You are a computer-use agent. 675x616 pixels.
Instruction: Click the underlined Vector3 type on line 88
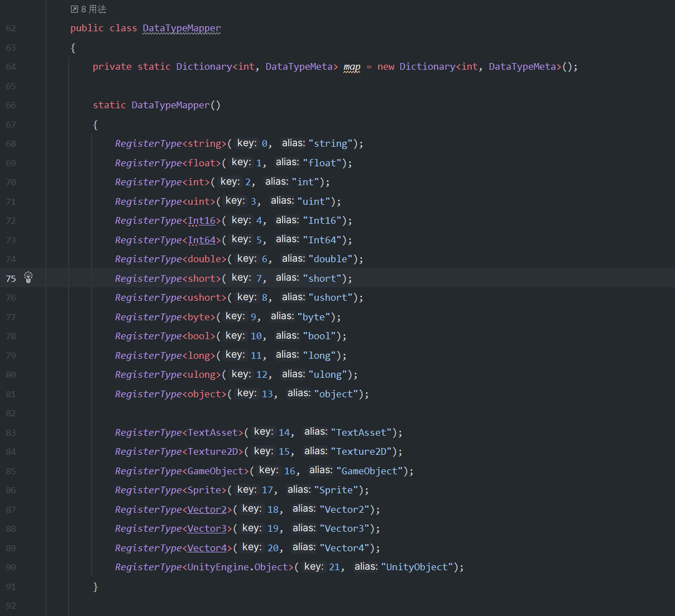207,528
